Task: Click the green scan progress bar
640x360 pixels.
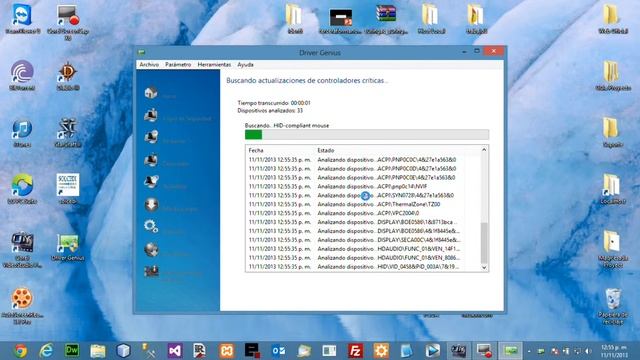Action: (253, 135)
